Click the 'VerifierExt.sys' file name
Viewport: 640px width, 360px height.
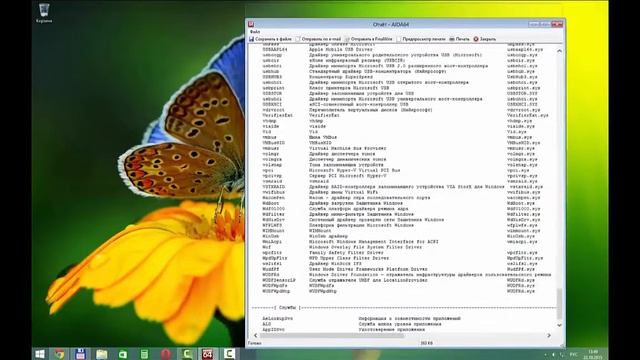528,116
